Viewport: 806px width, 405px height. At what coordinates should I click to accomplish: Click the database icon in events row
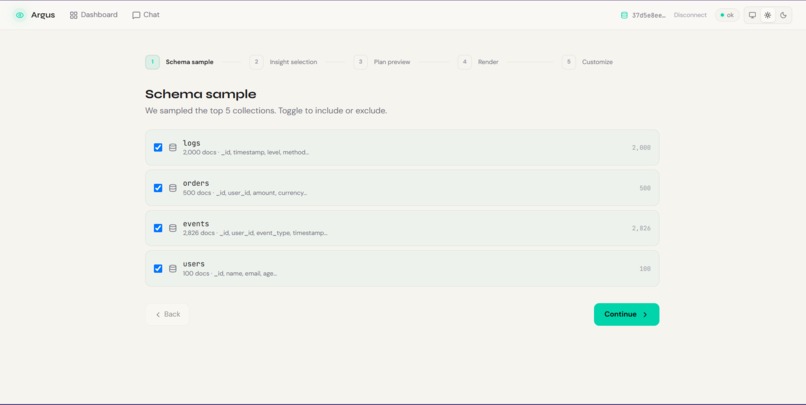pos(173,228)
